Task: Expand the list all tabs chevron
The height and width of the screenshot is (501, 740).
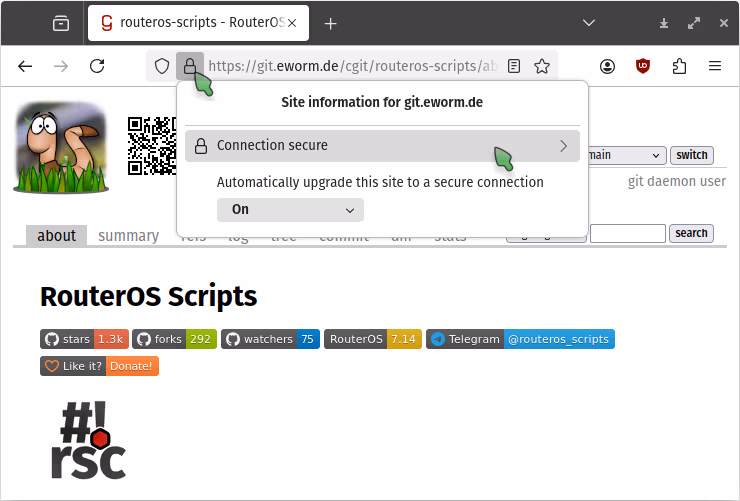Action: (589, 23)
